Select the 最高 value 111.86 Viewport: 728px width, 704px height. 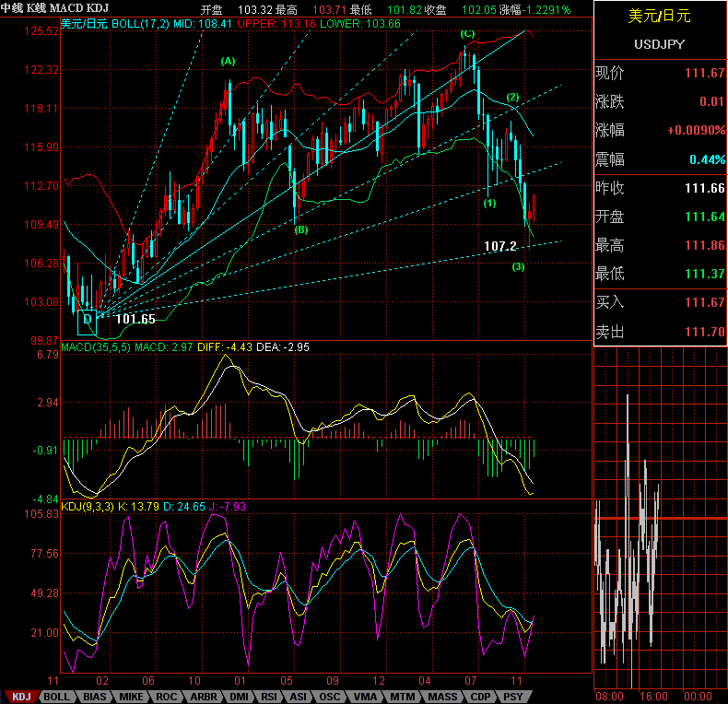(x=705, y=245)
